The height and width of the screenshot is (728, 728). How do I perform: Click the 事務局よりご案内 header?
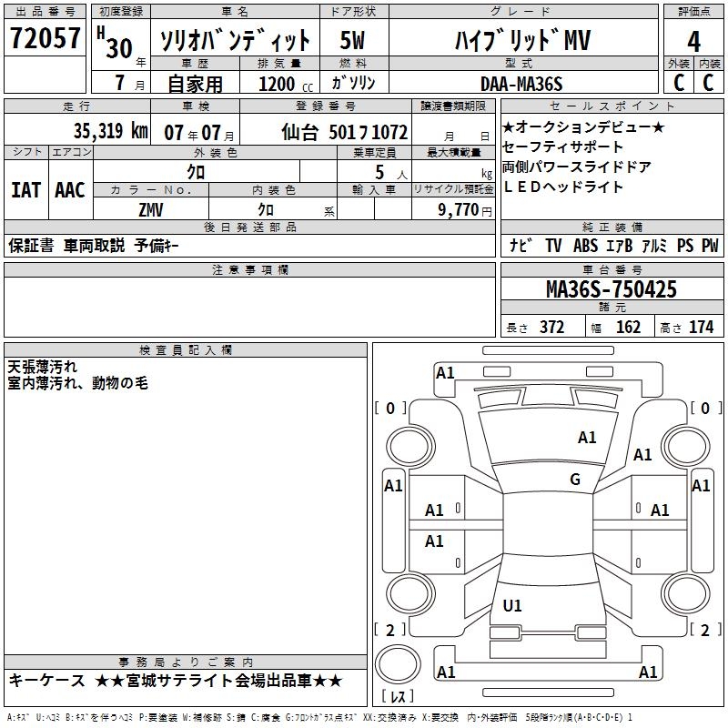[x=186, y=662]
